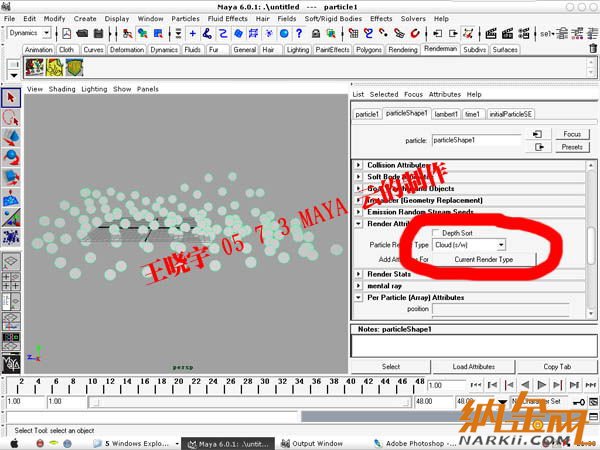This screenshot has height=450, width=600.
Task: Choose the Scale tool cube icon
Action: point(11,177)
